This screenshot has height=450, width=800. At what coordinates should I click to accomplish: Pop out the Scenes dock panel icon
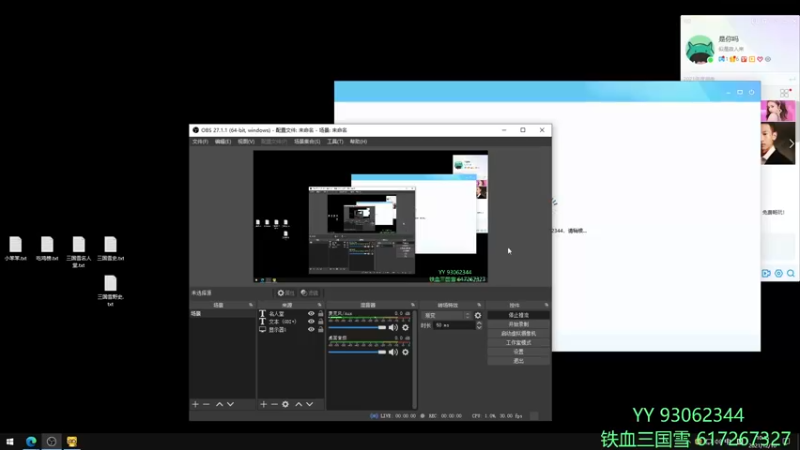click(x=251, y=305)
